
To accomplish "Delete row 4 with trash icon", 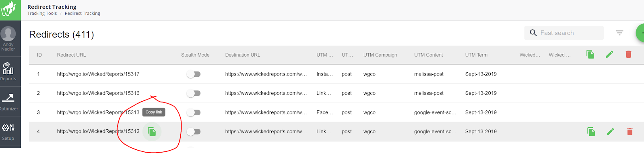I will tap(630, 132).
